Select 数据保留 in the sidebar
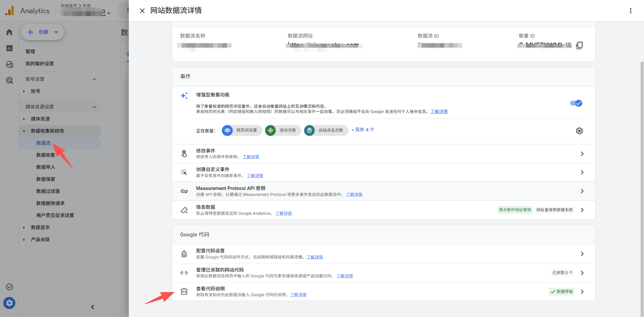The width and height of the screenshot is (644, 317). pos(46,179)
